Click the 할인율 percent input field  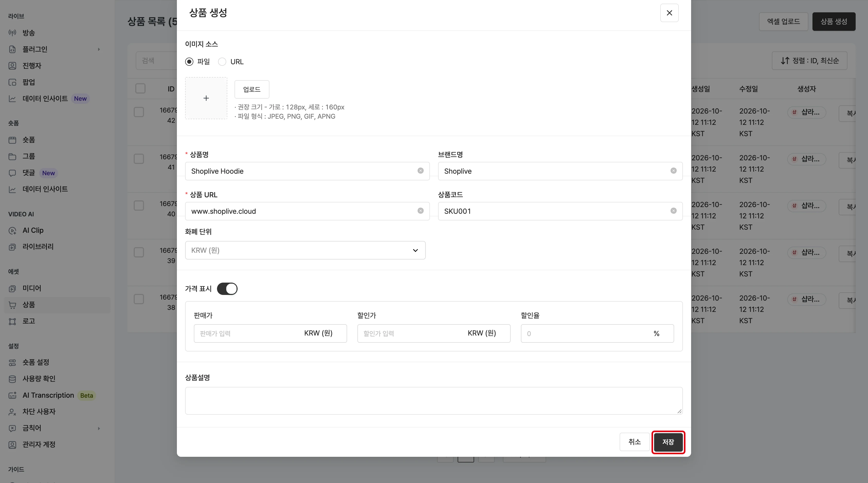[x=598, y=333]
